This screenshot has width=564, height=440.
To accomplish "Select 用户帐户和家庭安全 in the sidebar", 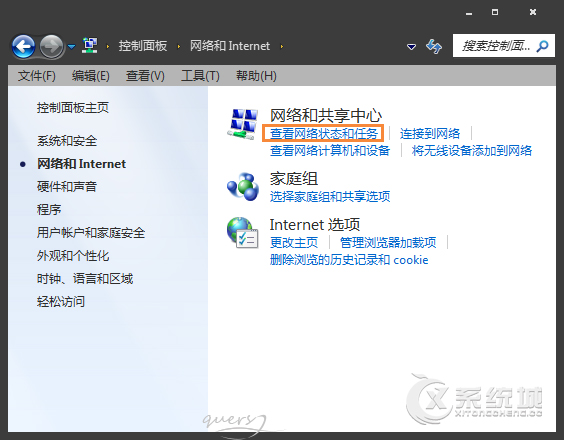I will coord(91,232).
